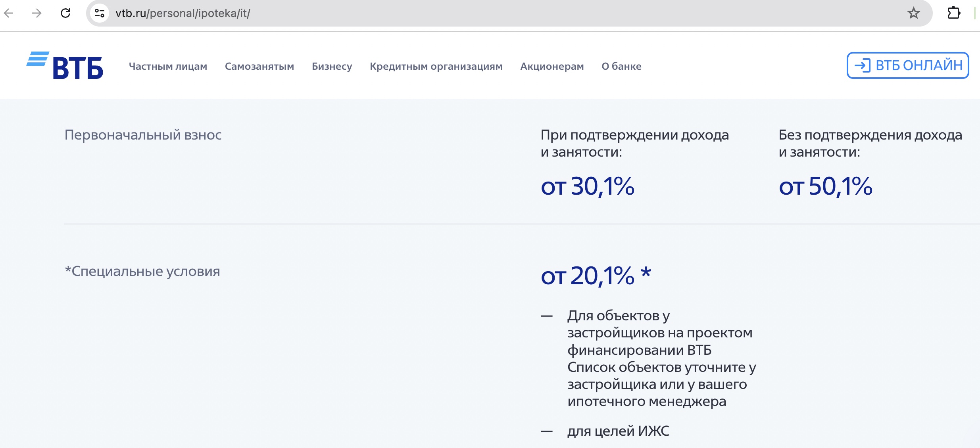The image size is (980, 448).
Task: Open the extensions puzzle icon
Action: pyautogui.click(x=953, y=13)
